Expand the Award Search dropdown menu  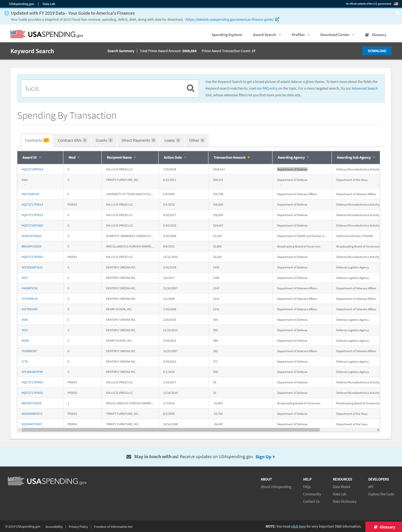point(267,35)
